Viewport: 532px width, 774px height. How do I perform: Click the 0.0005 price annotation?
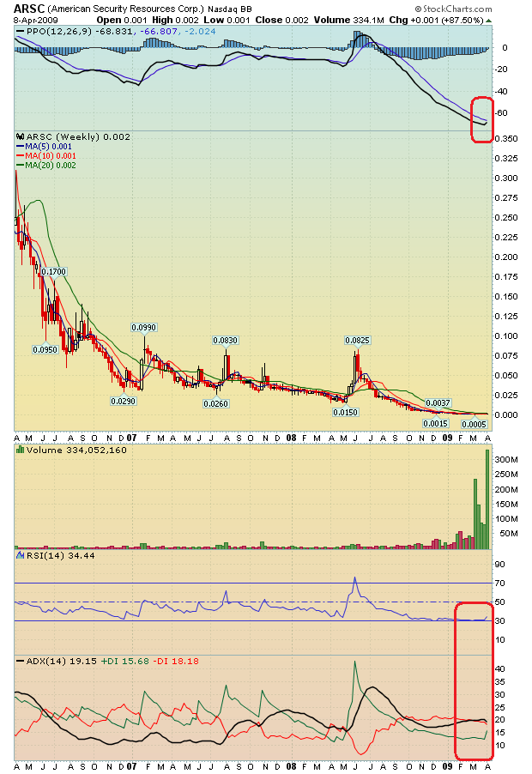(x=475, y=424)
